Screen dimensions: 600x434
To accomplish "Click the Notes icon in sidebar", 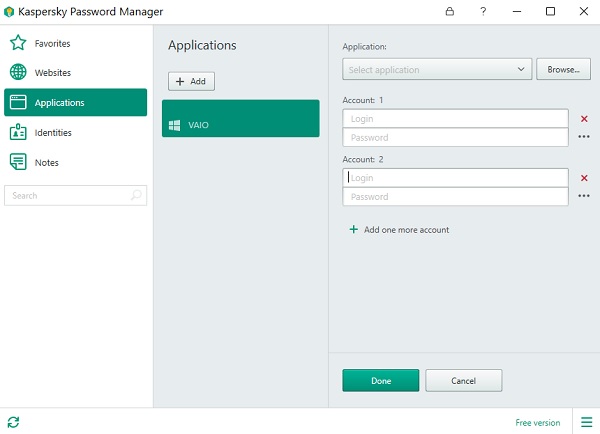I will pos(18,162).
